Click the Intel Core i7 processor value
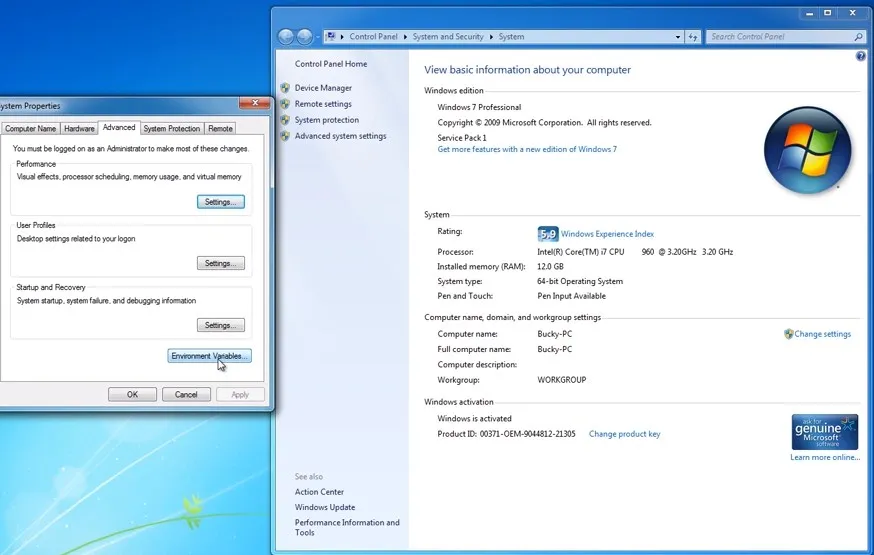Image resolution: width=874 pixels, height=555 pixels. (x=635, y=252)
